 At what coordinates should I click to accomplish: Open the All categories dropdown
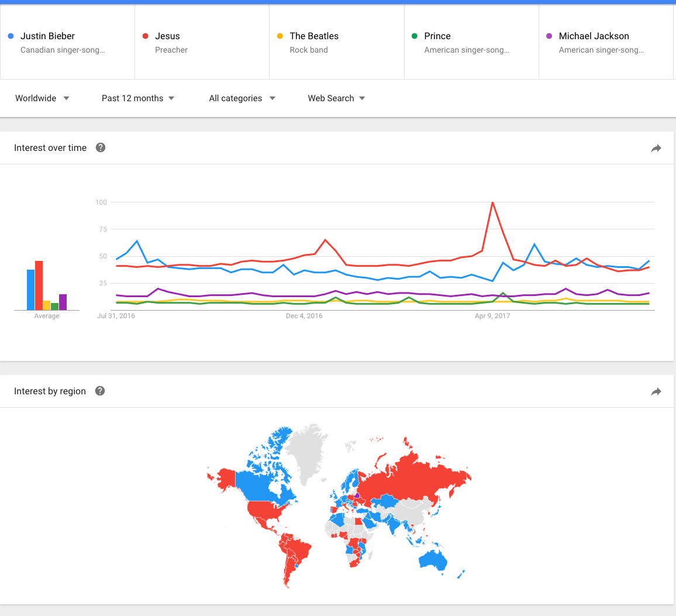242,98
